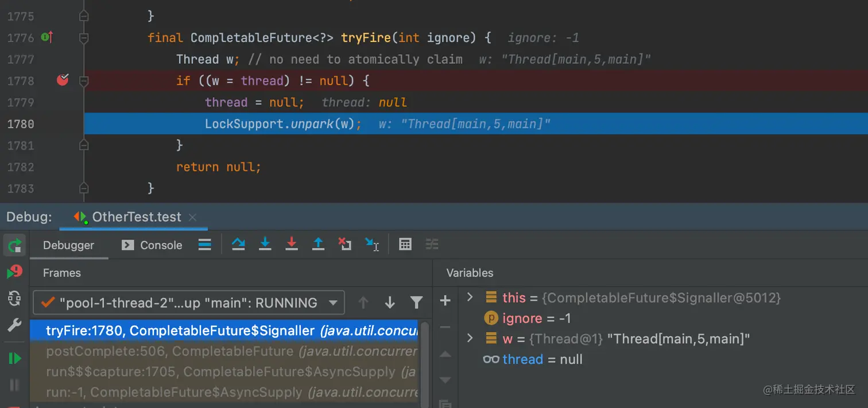868x408 pixels.
Task: Click the Drop Frame icon
Action: 344,245
